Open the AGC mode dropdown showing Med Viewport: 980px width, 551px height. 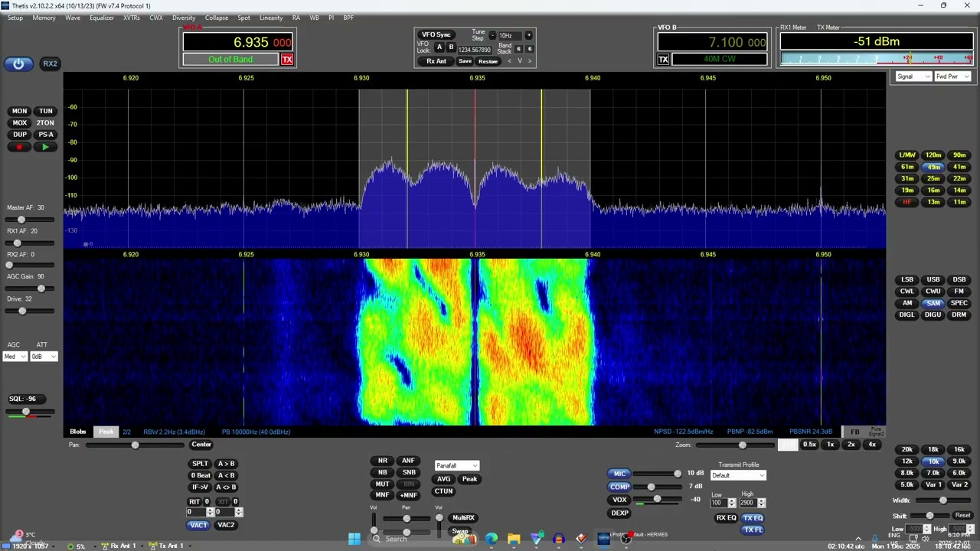tap(15, 357)
